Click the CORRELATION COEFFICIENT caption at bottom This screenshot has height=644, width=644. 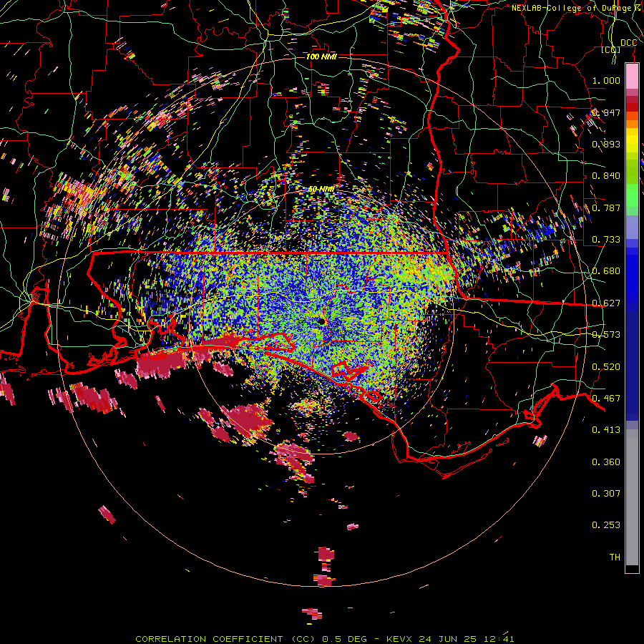[x=324, y=639]
